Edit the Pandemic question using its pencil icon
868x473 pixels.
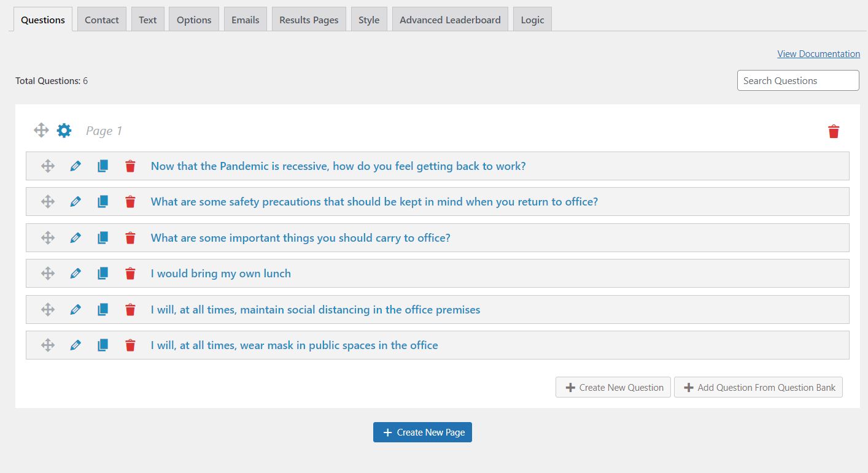click(x=75, y=166)
